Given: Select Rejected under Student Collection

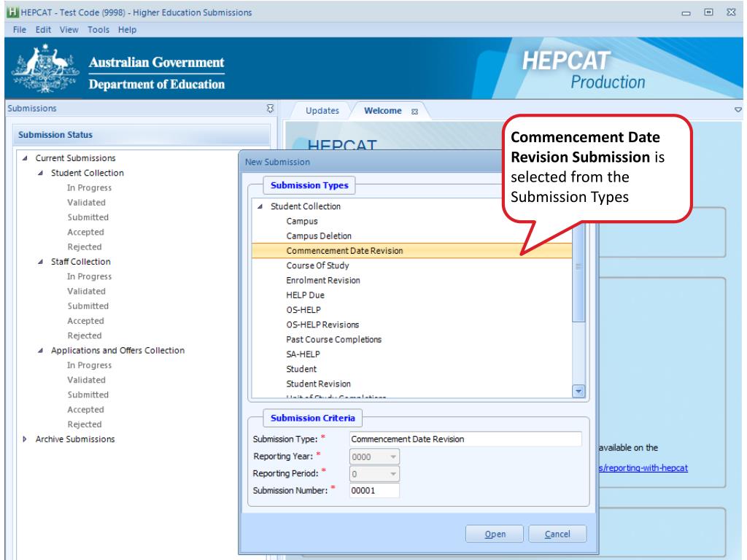Looking at the screenshot, I should 85,246.
